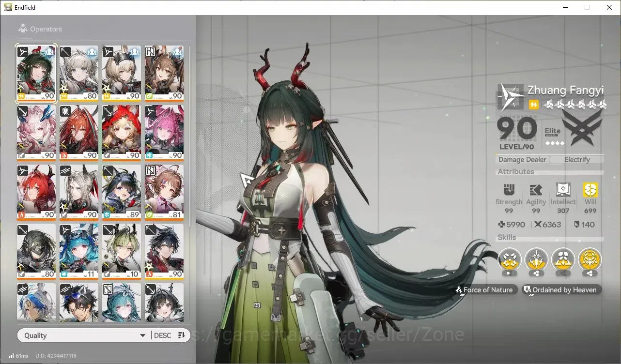
Task: Click the large Elite rank chevron emblem
Action: point(582,127)
